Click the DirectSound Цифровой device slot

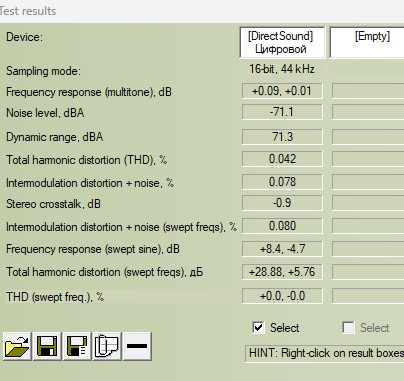(x=282, y=42)
